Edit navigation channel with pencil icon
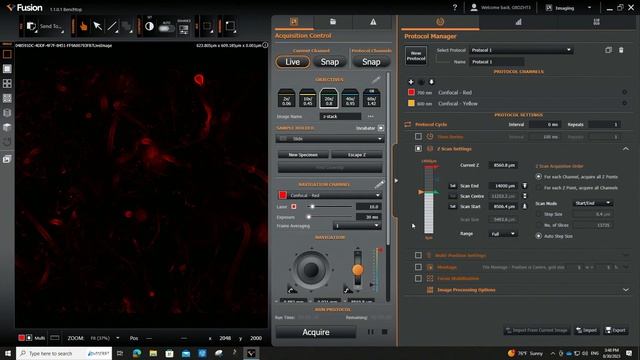 [379, 184]
